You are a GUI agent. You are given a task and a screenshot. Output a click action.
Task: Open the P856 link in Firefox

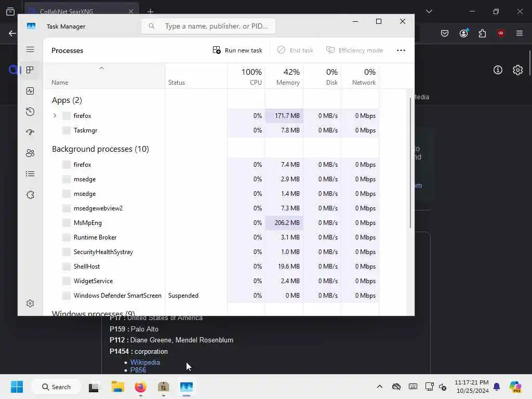138,370
